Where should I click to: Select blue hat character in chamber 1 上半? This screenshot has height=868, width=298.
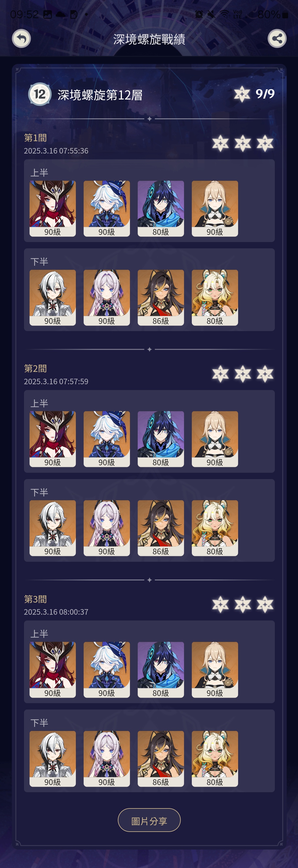(x=107, y=209)
